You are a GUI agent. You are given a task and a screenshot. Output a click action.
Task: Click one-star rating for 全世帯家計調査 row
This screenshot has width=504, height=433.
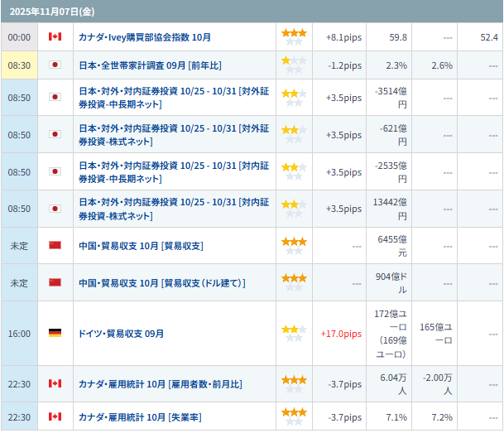tap(294, 65)
